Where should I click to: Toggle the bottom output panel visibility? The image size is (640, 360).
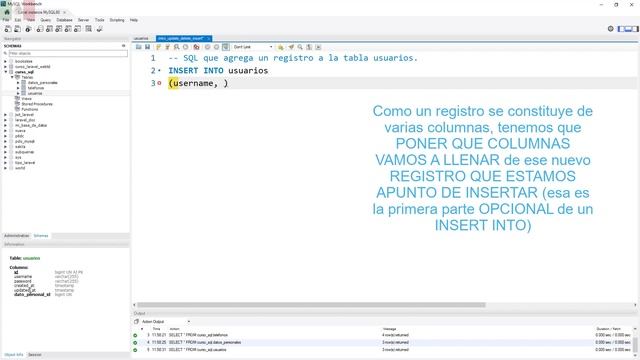pos(628,29)
